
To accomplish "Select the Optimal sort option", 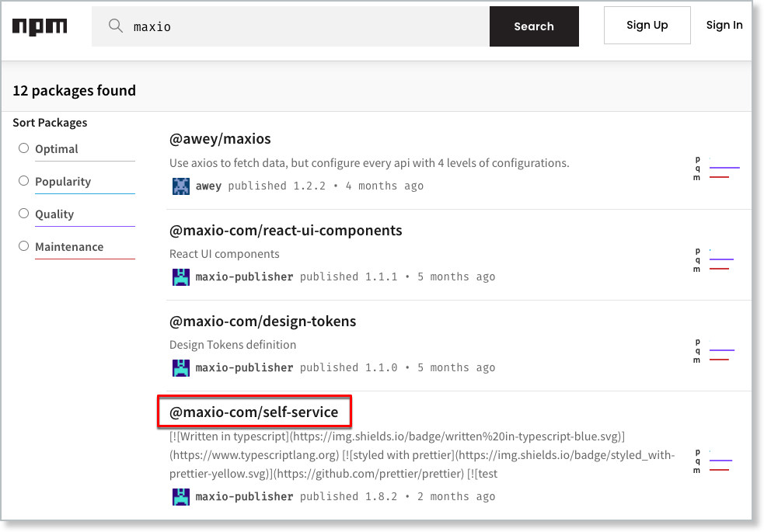I will pyautogui.click(x=24, y=148).
